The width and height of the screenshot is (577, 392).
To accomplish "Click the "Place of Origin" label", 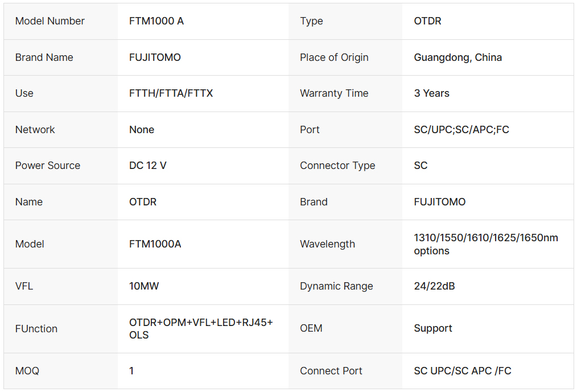I will coord(334,57).
